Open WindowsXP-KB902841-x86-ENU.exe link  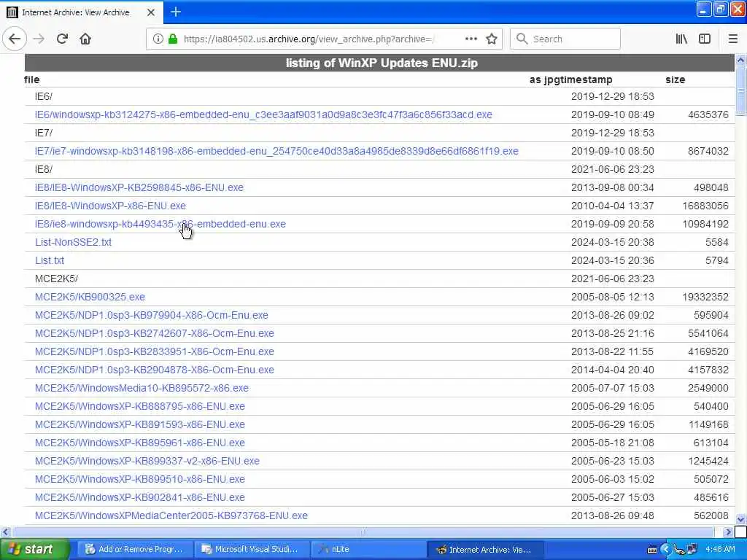coord(140,497)
